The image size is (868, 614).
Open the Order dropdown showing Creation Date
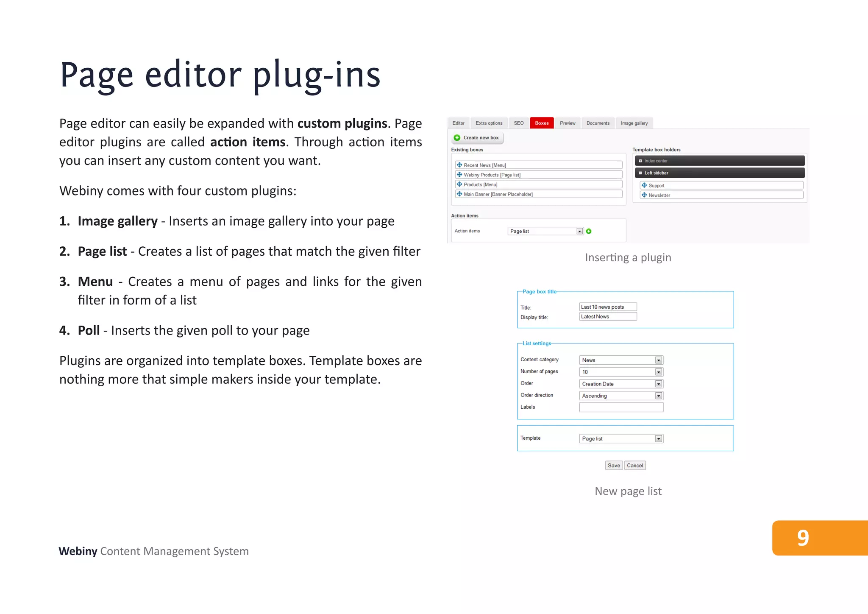(621, 384)
